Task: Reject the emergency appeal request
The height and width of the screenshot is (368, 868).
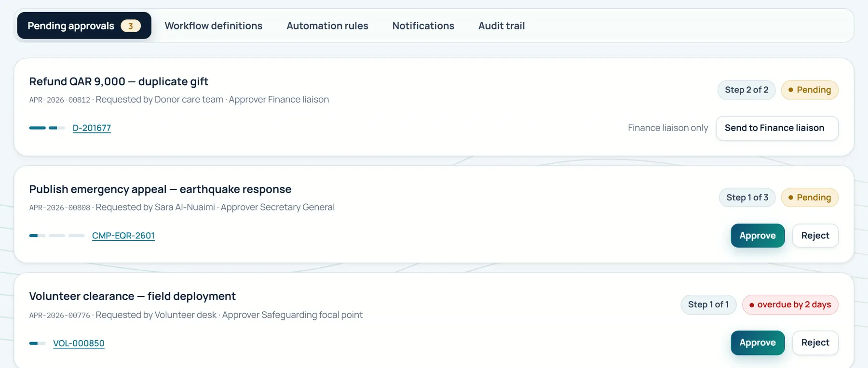Action: click(815, 236)
